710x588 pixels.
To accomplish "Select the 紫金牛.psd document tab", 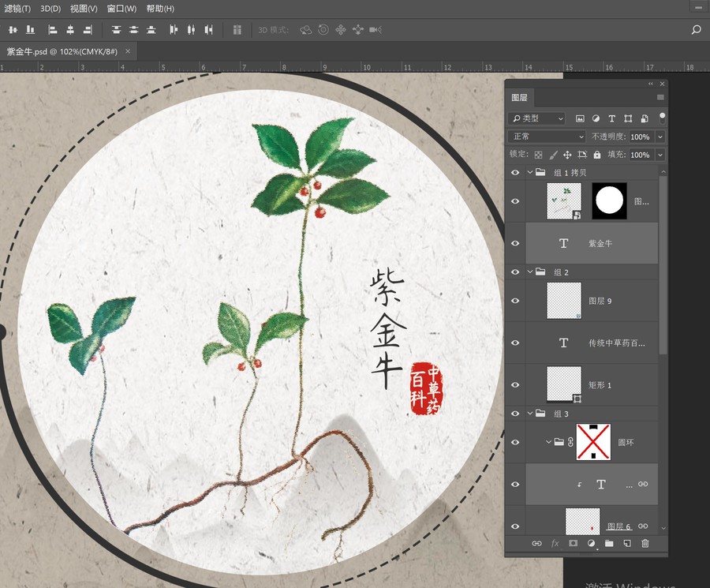I will coord(62,51).
